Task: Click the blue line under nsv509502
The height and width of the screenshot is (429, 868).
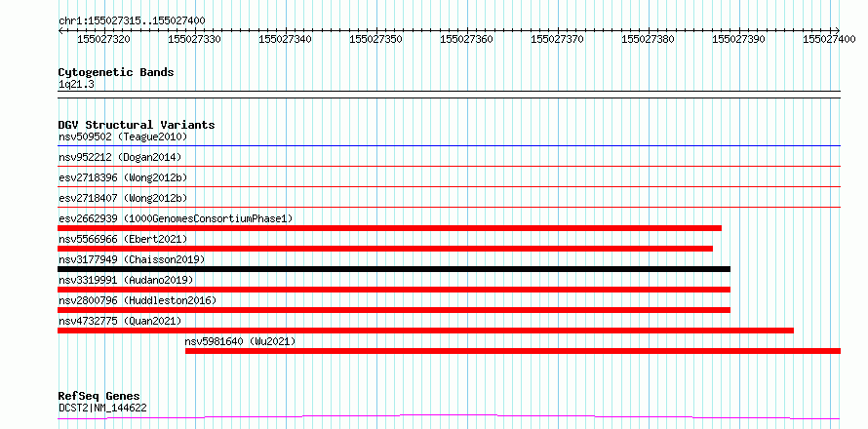Action: [x=450, y=146]
